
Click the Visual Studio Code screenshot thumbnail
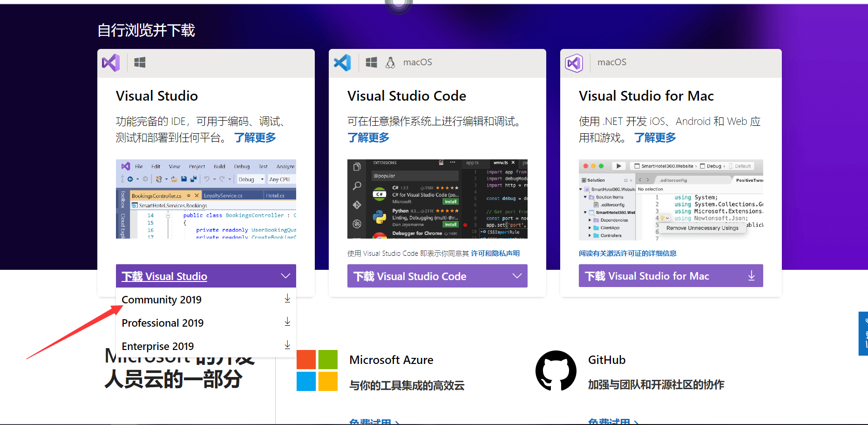437,199
